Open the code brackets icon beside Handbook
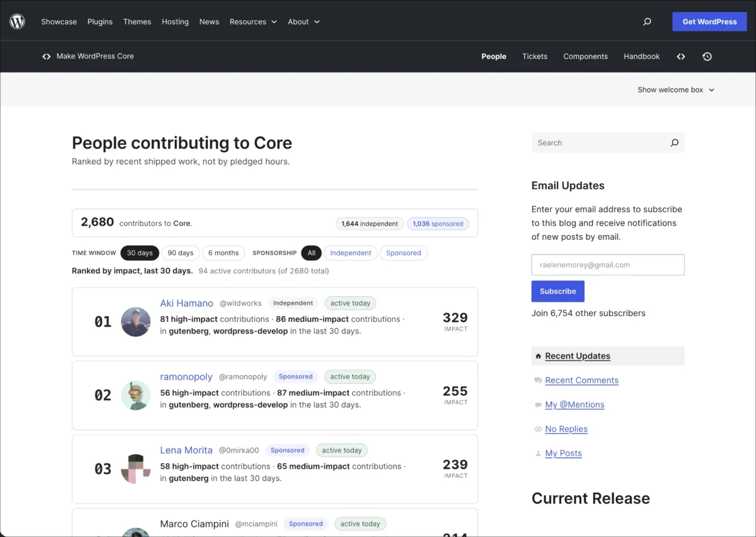The image size is (756, 537). (681, 56)
